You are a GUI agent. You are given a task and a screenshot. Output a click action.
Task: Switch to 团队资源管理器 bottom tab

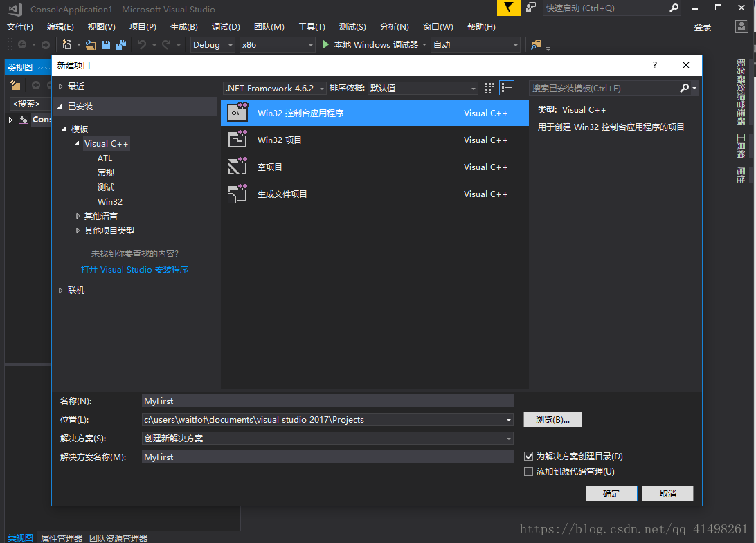pyautogui.click(x=118, y=537)
